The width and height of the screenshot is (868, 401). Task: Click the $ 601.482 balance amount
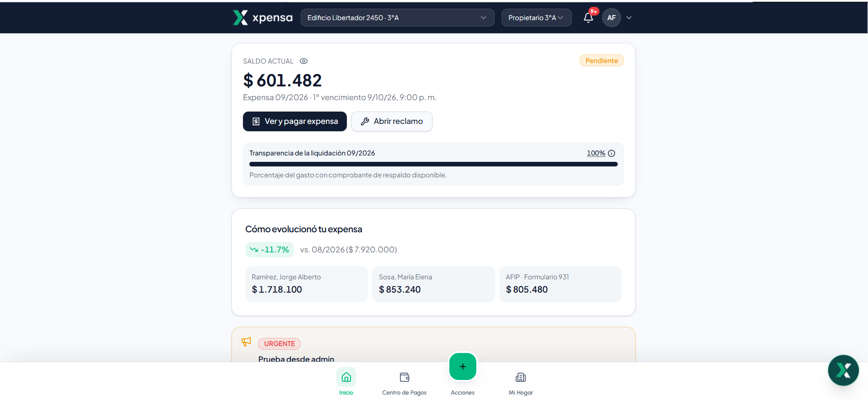click(282, 80)
